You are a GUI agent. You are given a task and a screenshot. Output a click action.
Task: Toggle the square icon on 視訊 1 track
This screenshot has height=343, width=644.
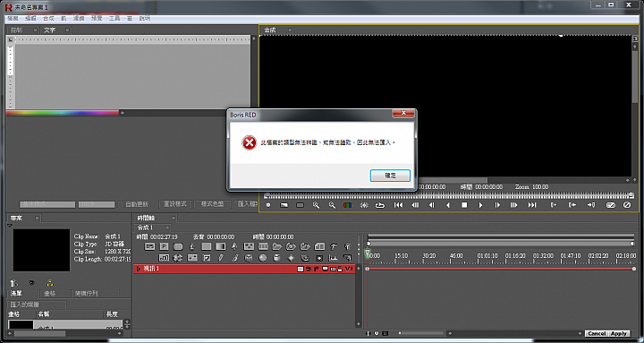tap(301, 269)
